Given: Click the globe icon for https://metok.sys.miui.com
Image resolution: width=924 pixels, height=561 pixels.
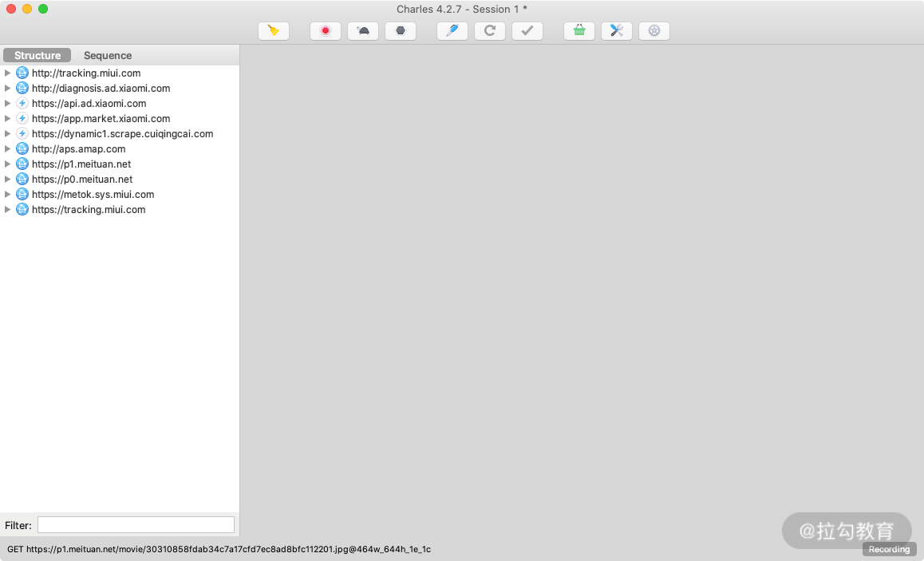Looking at the screenshot, I should [x=22, y=195].
